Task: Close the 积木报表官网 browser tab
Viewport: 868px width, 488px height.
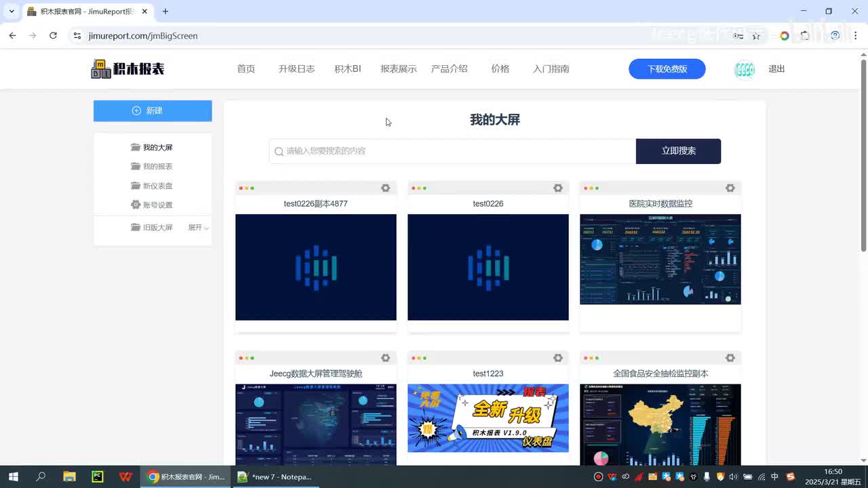Action: pos(144,12)
